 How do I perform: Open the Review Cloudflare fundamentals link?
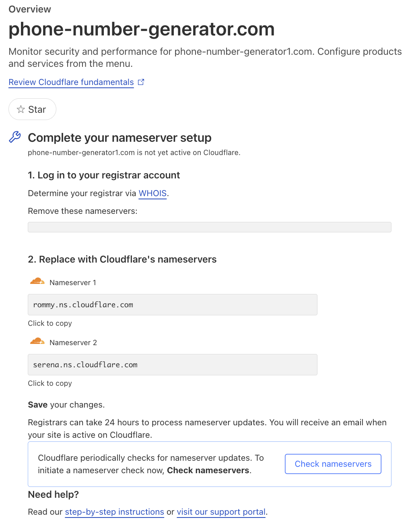[x=71, y=82]
